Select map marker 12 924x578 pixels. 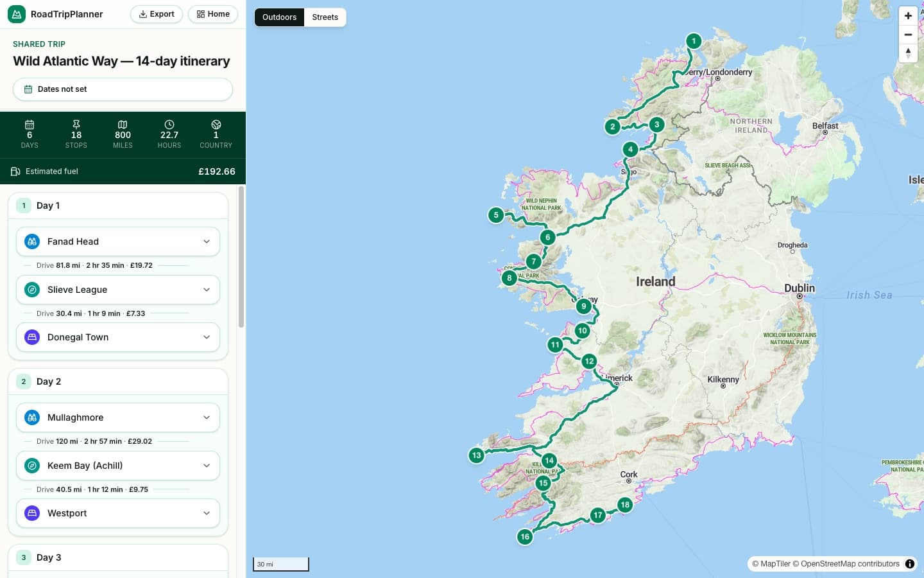click(589, 362)
